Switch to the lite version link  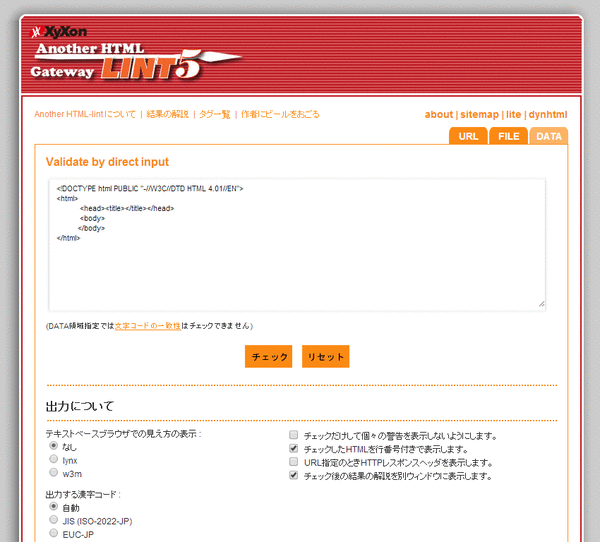(x=514, y=114)
